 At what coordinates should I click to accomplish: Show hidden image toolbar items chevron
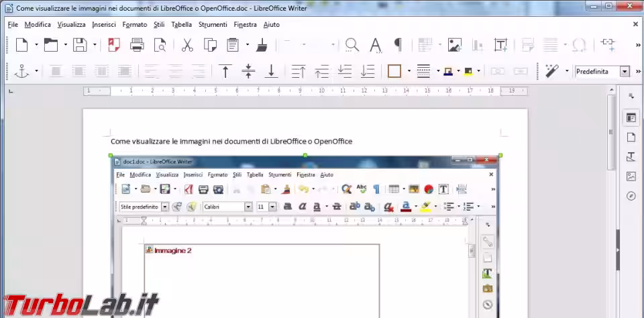pos(638,72)
